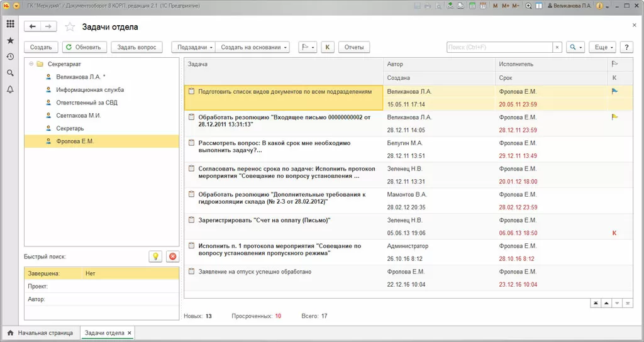The width and height of the screenshot is (644, 342).
Task: Select Проект filter row
Action: pyautogui.click(x=101, y=286)
